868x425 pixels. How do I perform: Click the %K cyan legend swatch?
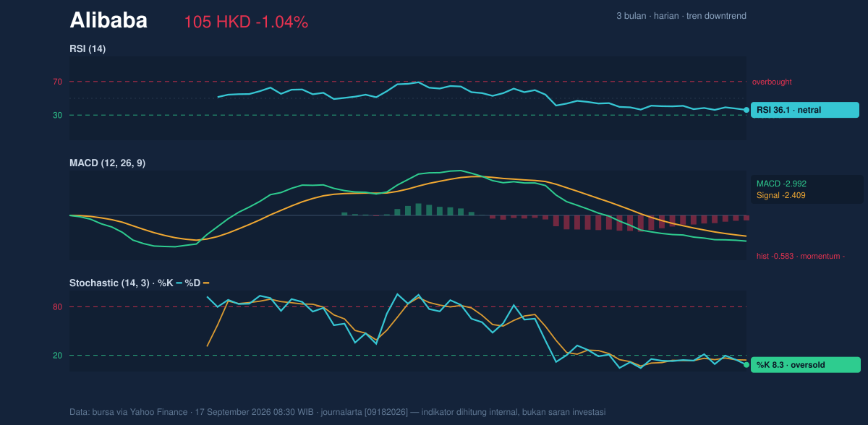point(179,283)
